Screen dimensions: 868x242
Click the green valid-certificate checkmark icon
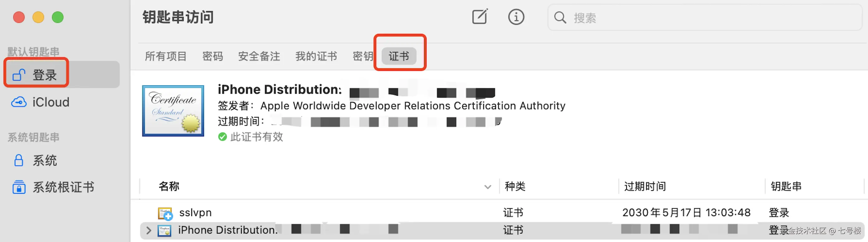[222, 137]
